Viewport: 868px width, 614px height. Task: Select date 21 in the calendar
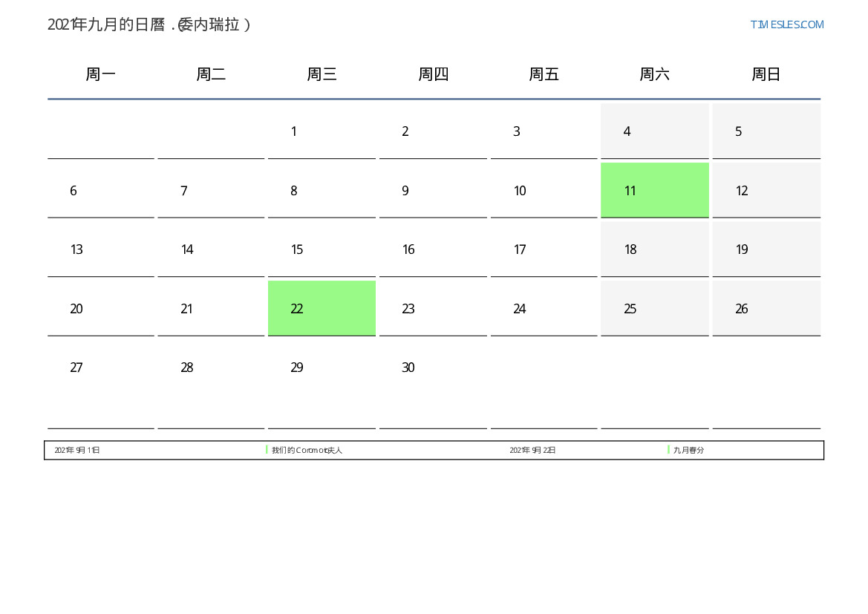211,308
